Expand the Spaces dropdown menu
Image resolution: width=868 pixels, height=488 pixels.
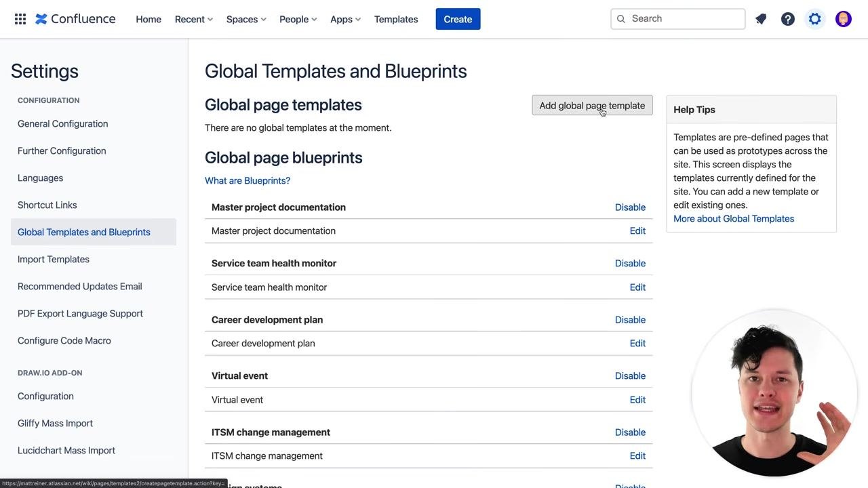click(x=246, y=19)
